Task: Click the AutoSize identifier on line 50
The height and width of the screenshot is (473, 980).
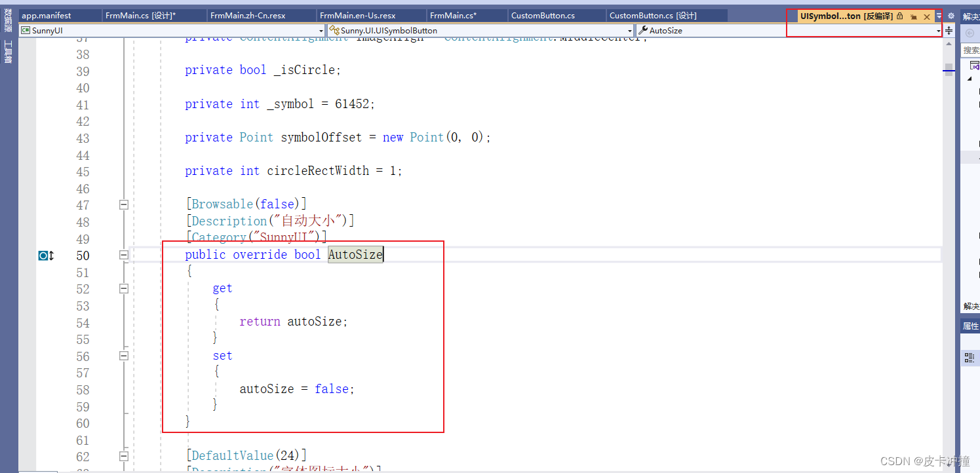Action: (355, 255)
